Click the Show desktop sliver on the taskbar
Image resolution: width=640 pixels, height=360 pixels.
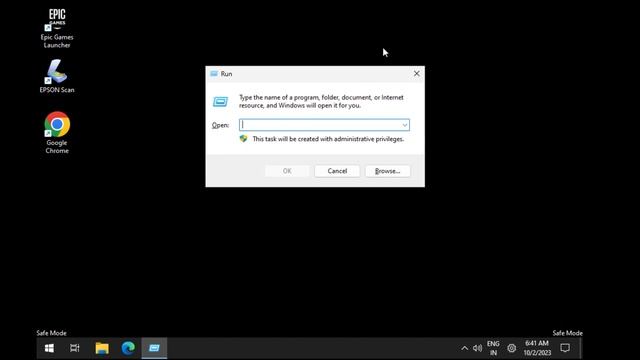coord(580,348)
